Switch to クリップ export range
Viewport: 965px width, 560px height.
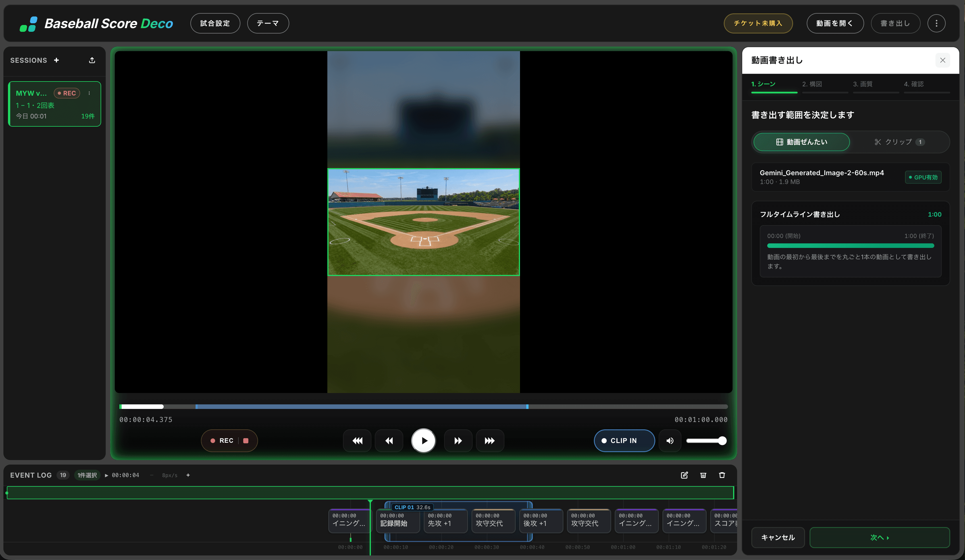899,142
